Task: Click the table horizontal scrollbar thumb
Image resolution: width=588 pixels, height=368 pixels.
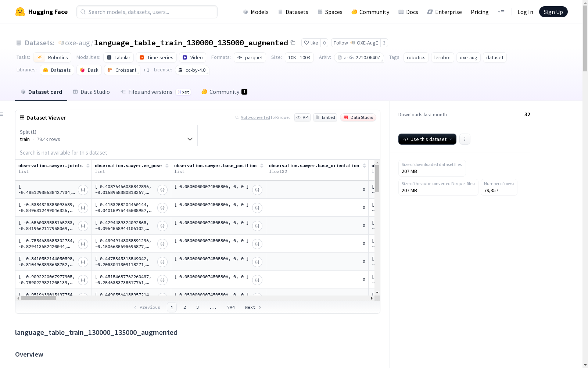Action: tap(38, 298)
